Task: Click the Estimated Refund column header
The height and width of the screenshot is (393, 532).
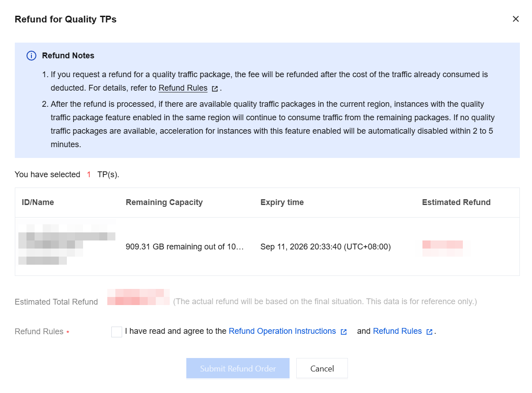Action: (x=456, y=202)
